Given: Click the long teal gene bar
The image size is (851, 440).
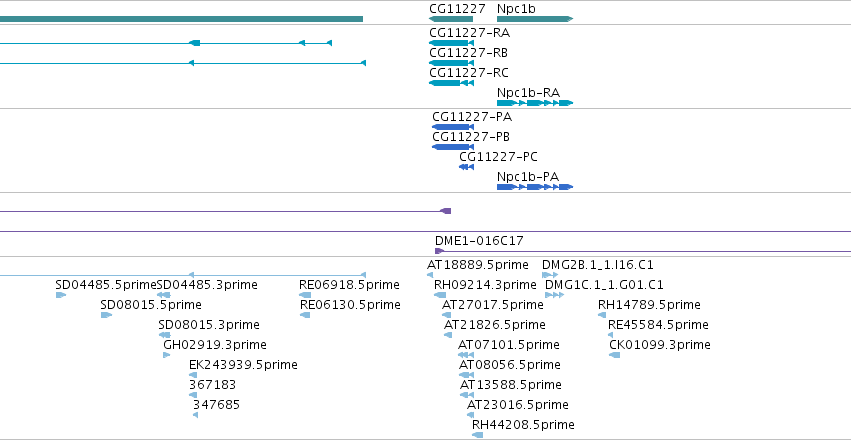Looking at the screenshot, I should click(181, 19).
